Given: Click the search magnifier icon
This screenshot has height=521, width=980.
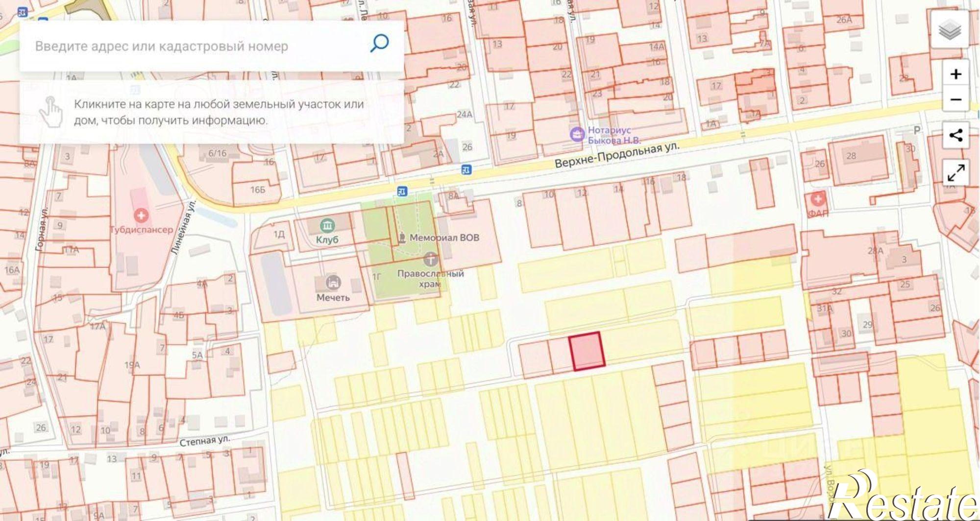Looking at the screenshot, I should [379, 44].
